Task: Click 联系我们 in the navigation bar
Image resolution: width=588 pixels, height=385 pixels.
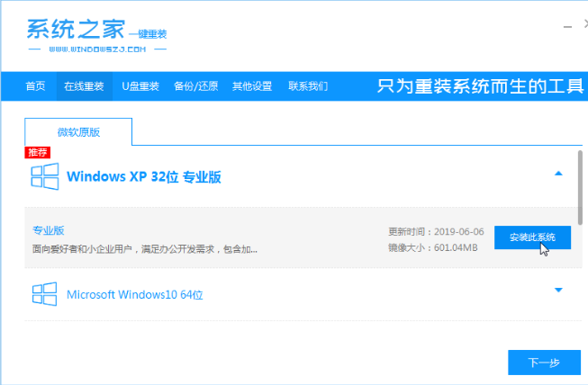Action: (308, 86)
